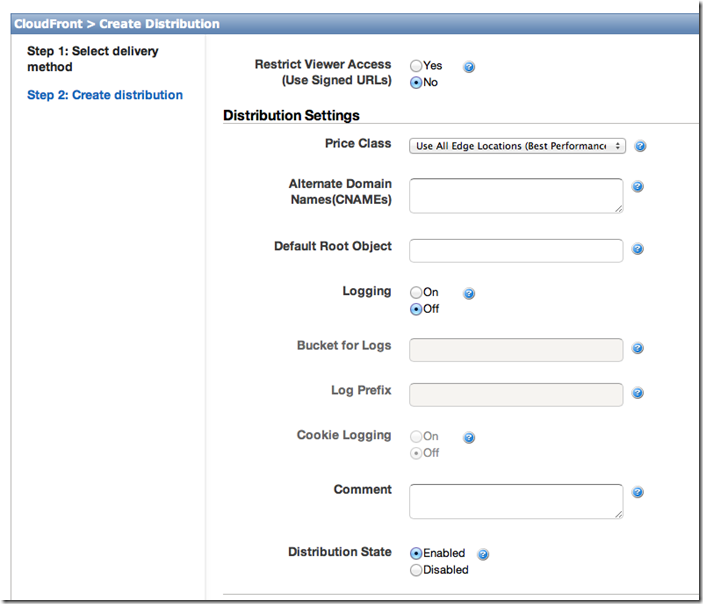The image size is (703, 604).
Task: Open help icon beside Price Class
Action: pyautogui.click(x=640, y=146)
